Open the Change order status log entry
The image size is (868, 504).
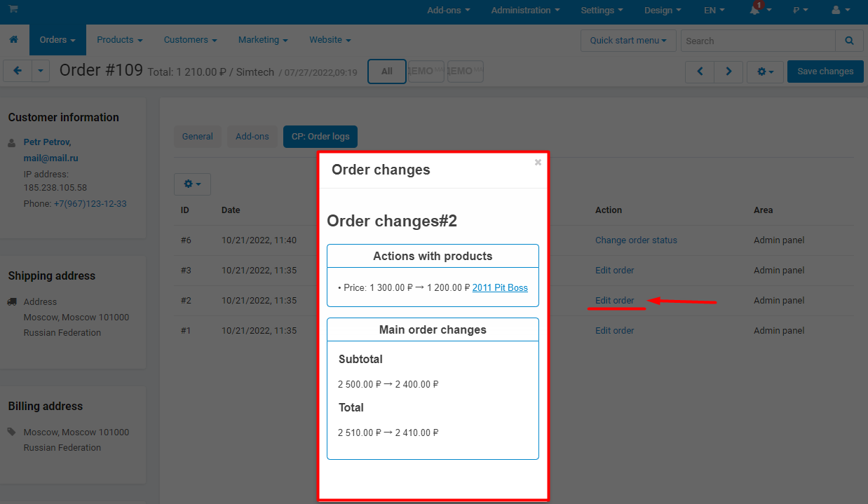point(637,240)
